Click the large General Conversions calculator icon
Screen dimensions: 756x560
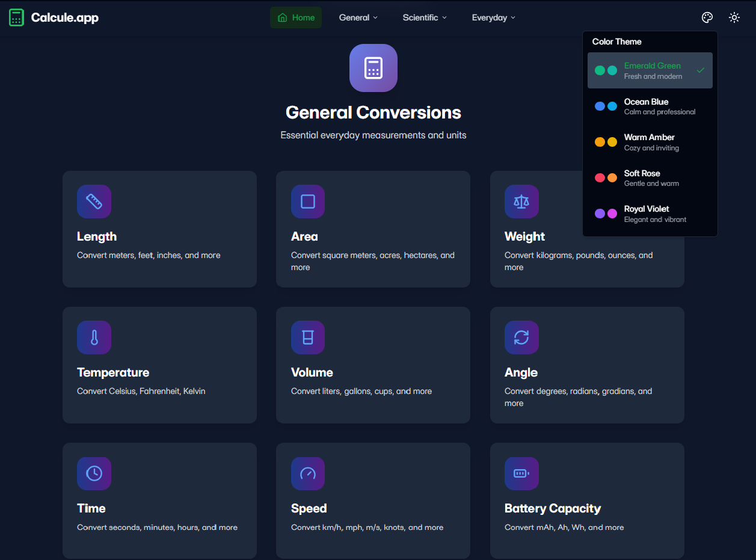pyautogui.click(x=373, y=68)
